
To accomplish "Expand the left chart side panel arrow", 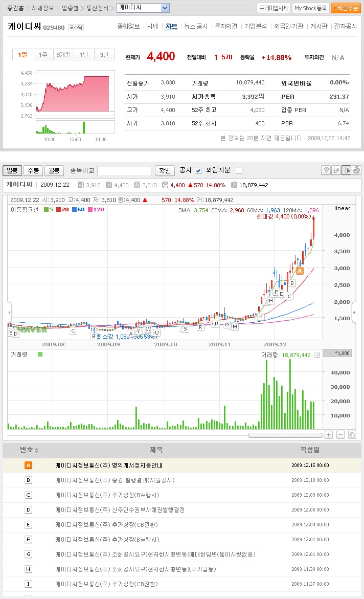I will 10,313.
